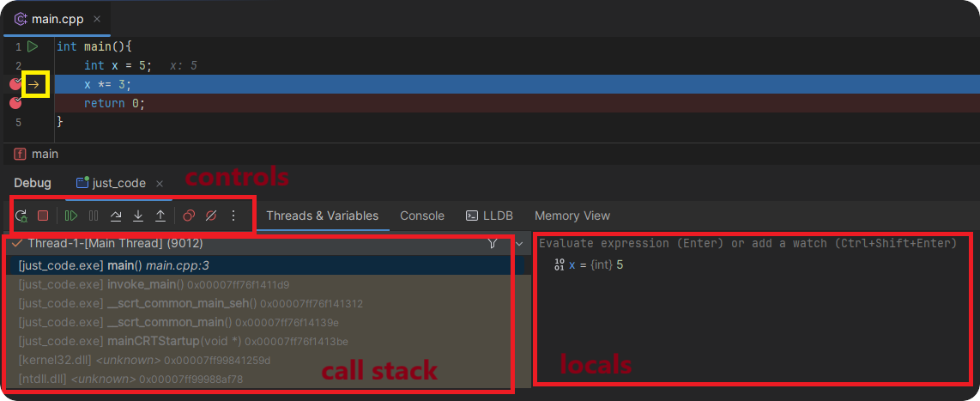Toggle the breakpoint on the x *= 3 line

(15, 84)
